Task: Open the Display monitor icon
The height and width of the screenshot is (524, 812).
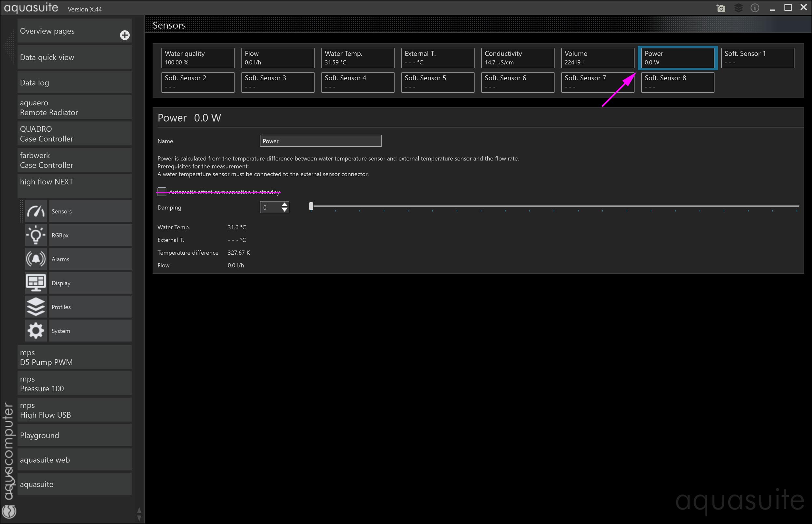Action: [36, 283]
